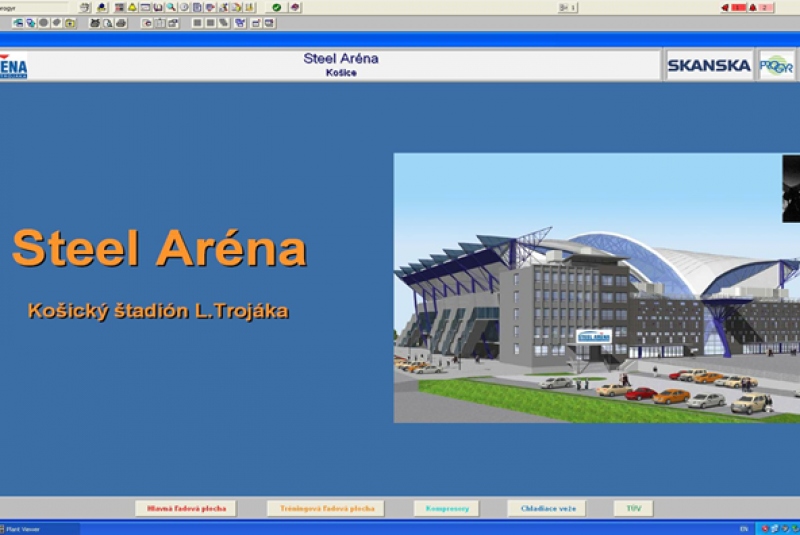Click the pink warning bell counter
This screenshot has height=535, width=800.
[x=760, y=8]
